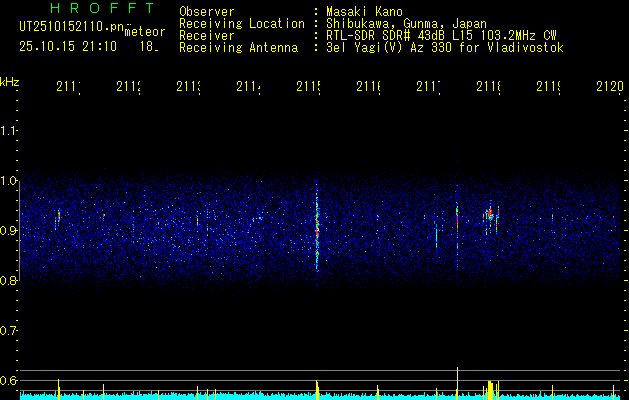
Task: Click the yellow intensity spike under the 2115 echo
Action: click(317, 390)
